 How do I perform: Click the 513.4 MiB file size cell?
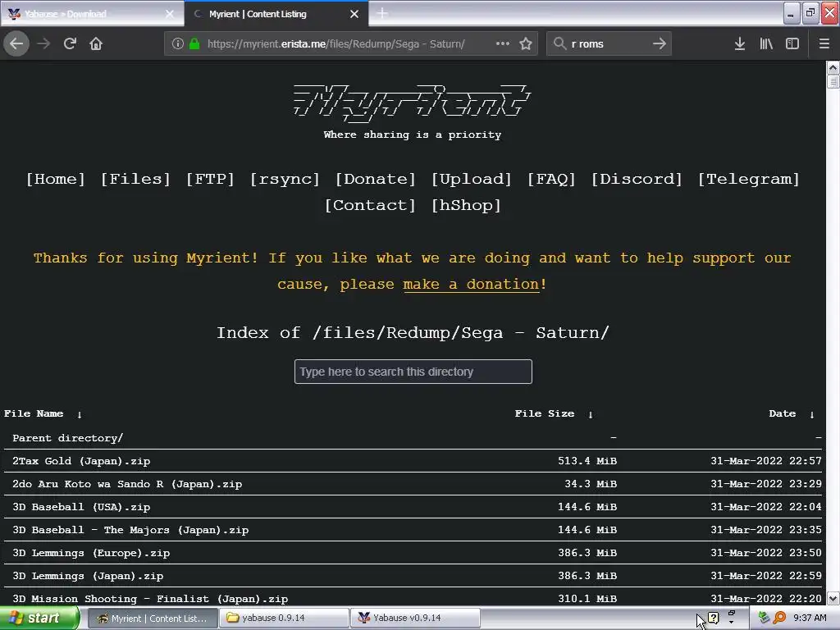coord(587,461)
